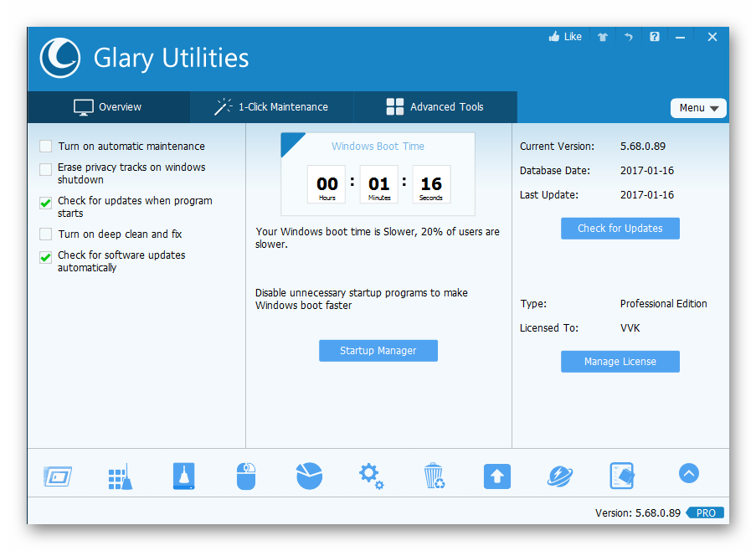The image size is (756, 551).
Task: Open the first bottom toolbar icon, the tilted screen
Action: coord(58,476)
